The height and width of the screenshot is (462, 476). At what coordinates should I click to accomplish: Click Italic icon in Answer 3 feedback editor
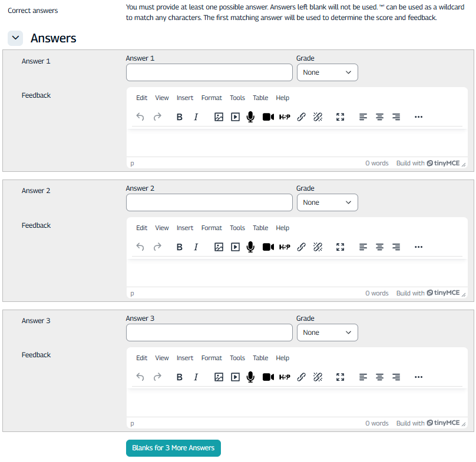[x=196, y=377]
